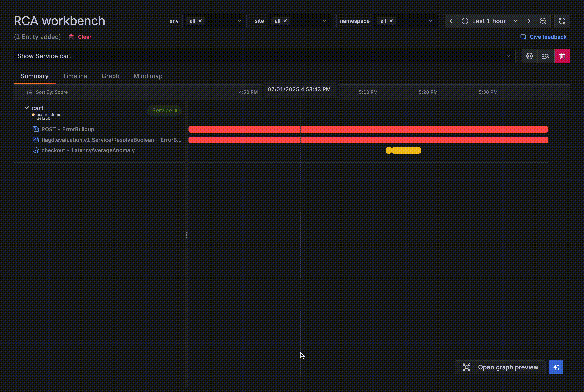Viewport: 584px width, 392px height.
Task: Remove the 'all' namespace filter chip
Action: click(x=391, y=21)
